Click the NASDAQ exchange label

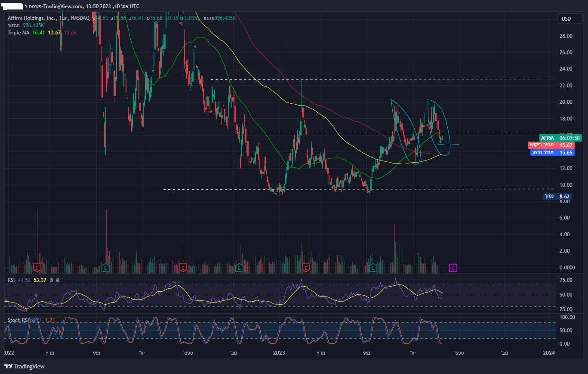80,18
